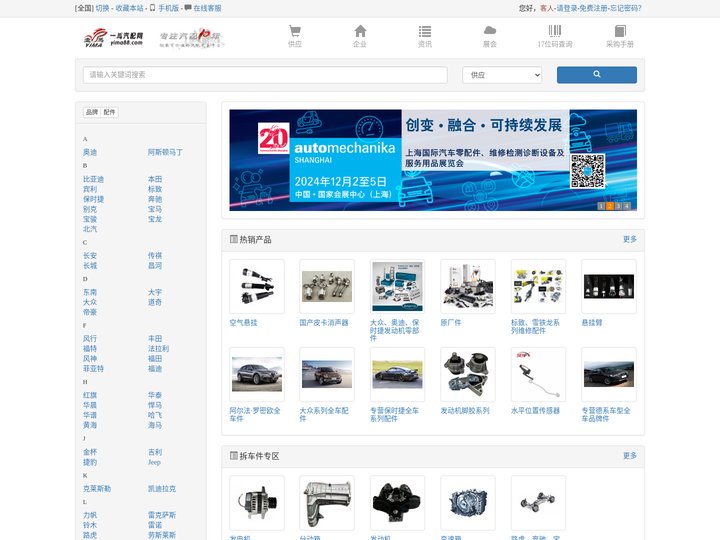The image size is (720, 540).
Task: Select the 保时捷 brand link
Action: (94, 199)
